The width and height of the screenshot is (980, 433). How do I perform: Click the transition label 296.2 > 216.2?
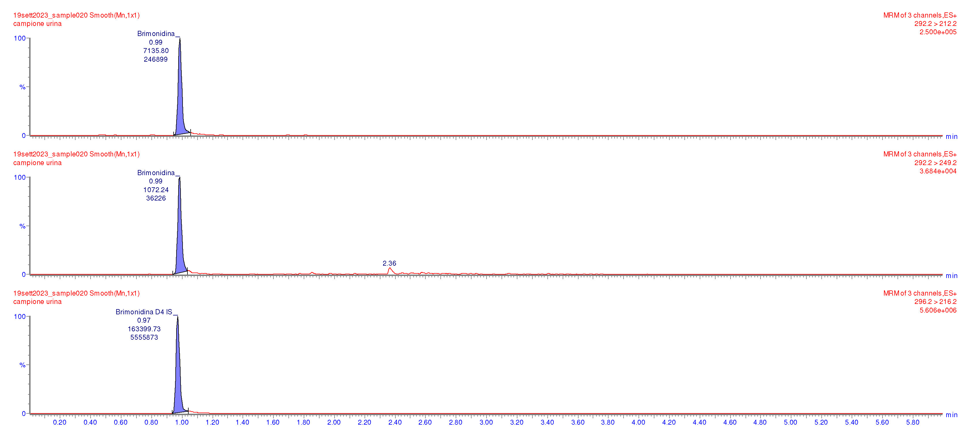(x=935, y=301)
